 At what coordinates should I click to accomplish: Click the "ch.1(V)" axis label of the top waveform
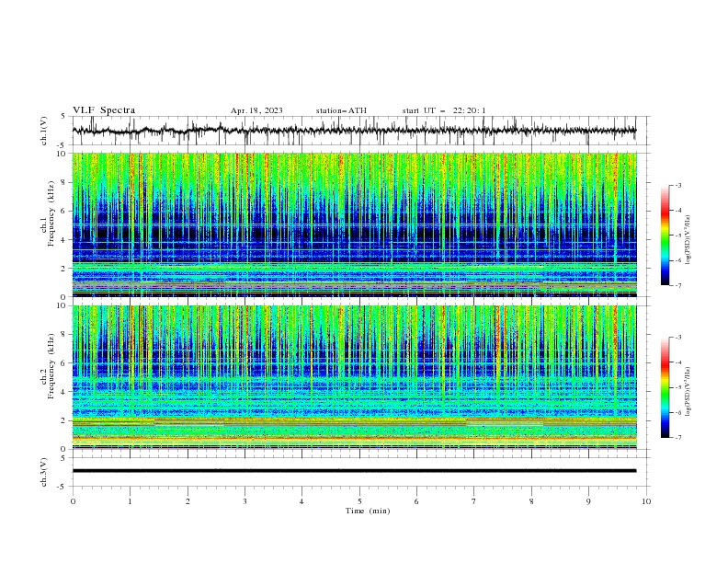tap(44, 131)
